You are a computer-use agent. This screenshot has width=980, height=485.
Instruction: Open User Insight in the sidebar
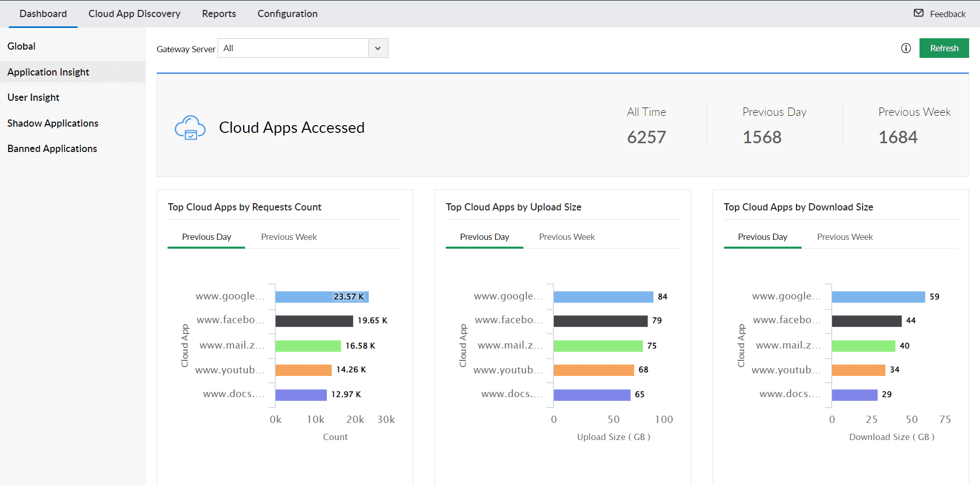[33, 97]
